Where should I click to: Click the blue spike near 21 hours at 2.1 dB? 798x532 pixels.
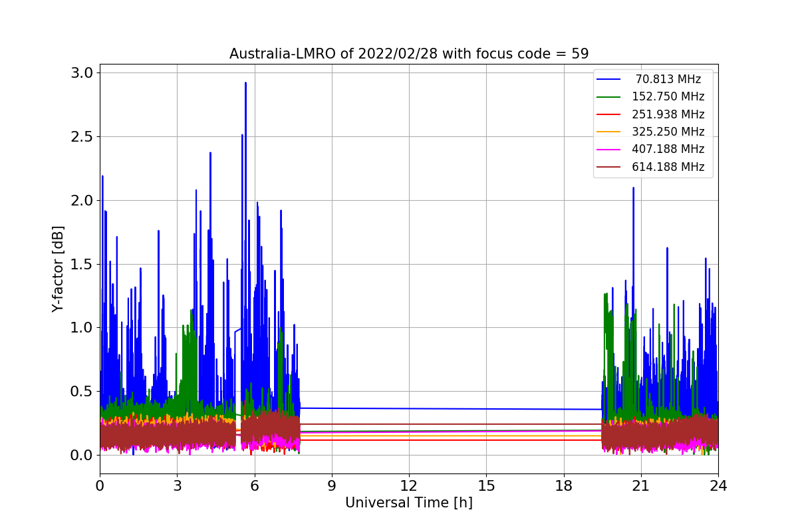pos(633,189)
